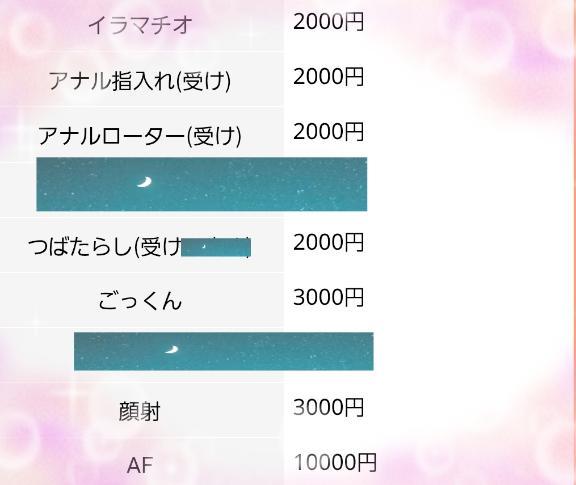Select the 顔射 option label
Viewport: 576px width, 485px height.
[140, 411]
